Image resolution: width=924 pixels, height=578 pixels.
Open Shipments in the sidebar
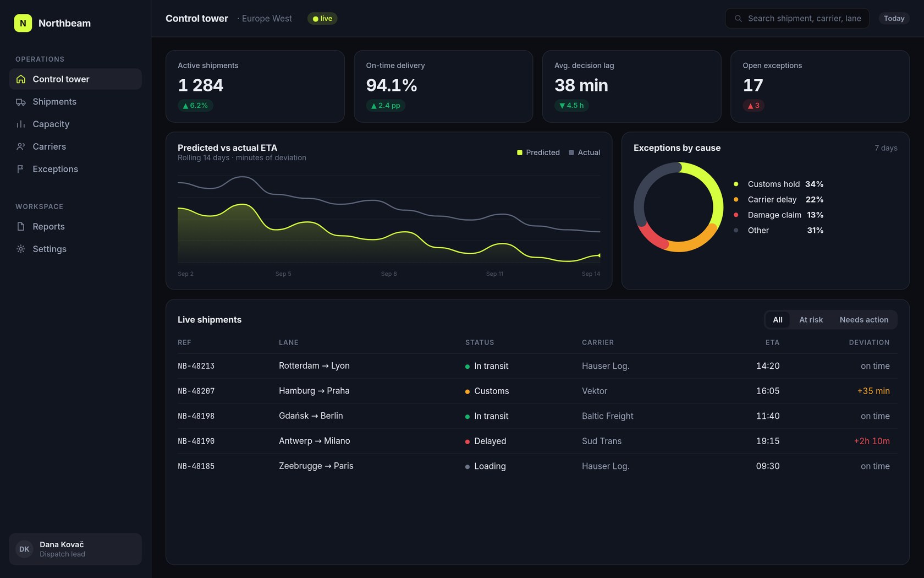coord(75,102)
